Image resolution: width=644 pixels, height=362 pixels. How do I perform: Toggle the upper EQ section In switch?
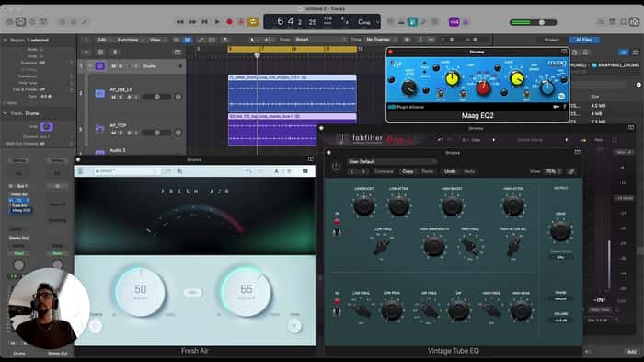click(x=337, y=232)
